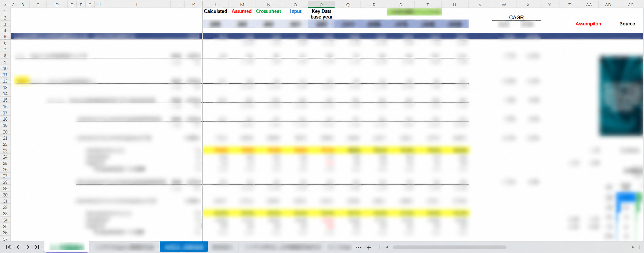Select column W by its header
This screenshot has height=253, width=644.
coord(504,5)
